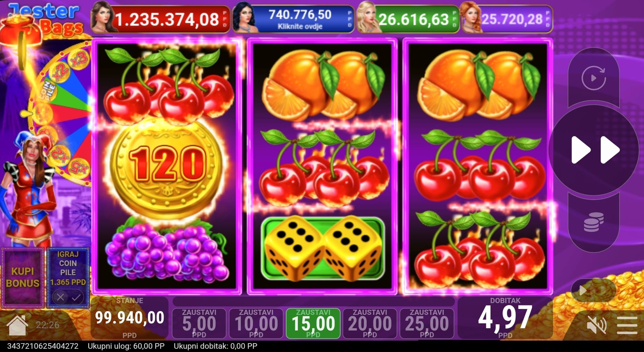The height and width of the screenshot is (352, 644).
Task: Click the blue jackpot 'Kliknite ovdje' banner
Action: click(294, 19)
